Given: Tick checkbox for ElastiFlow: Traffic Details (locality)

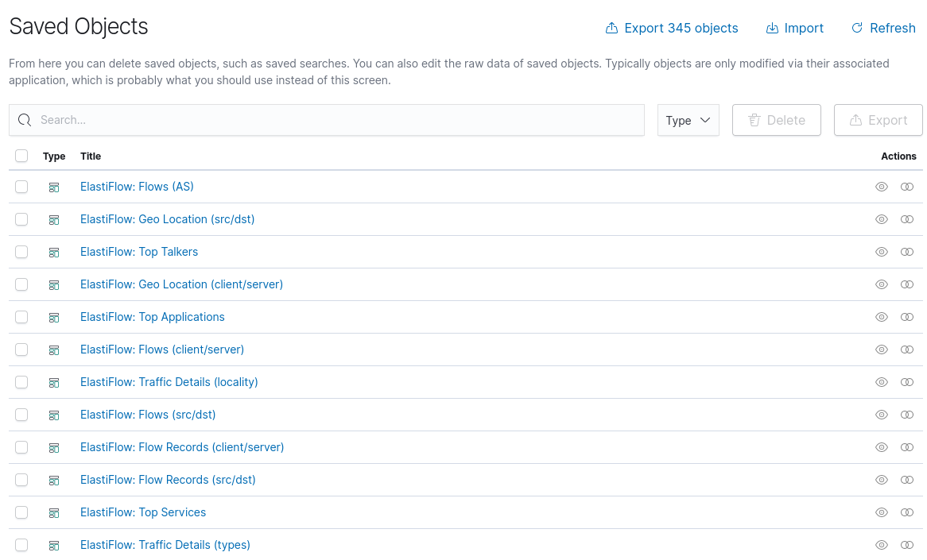Looking at the screenshot, I should click(21, 382).
